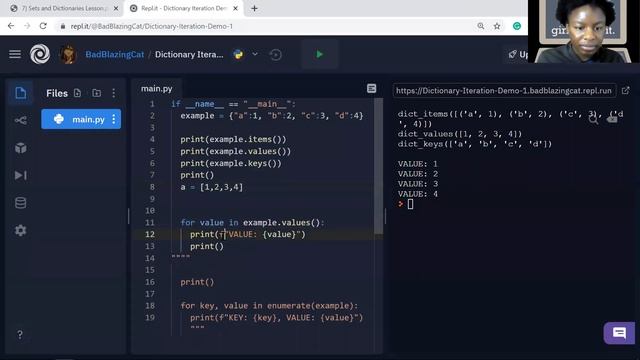Open the Packages cube sidebar icon
The width and height of the screenshot is (640, 360).
pos(20,148)
